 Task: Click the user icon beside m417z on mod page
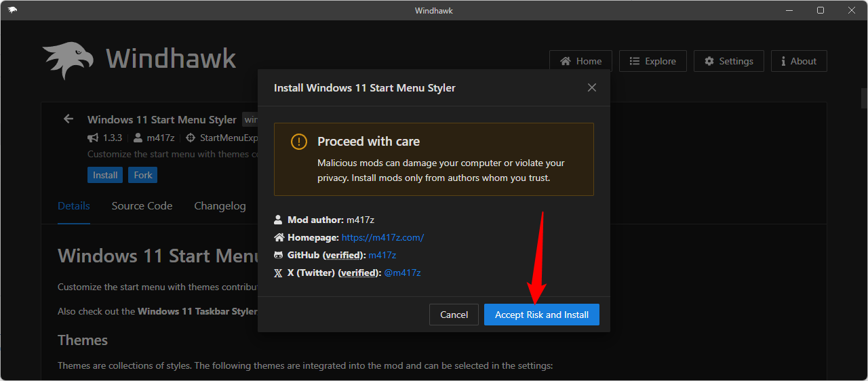[x=138, y=138]
